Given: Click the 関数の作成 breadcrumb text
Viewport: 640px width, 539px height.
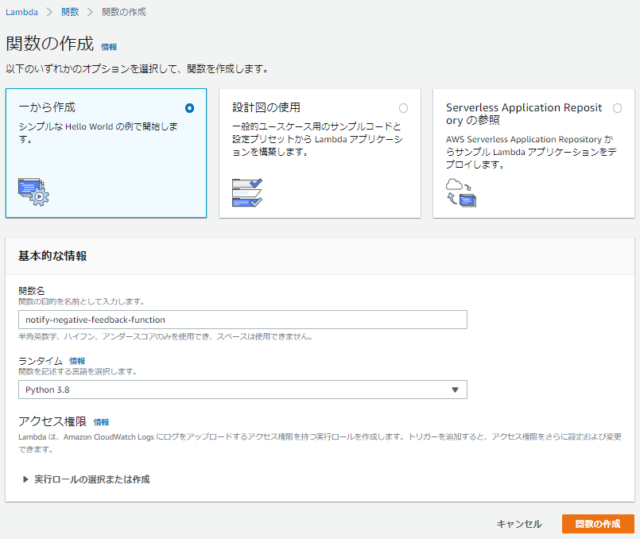Looking at the screenshot, I should coord(124,12).
